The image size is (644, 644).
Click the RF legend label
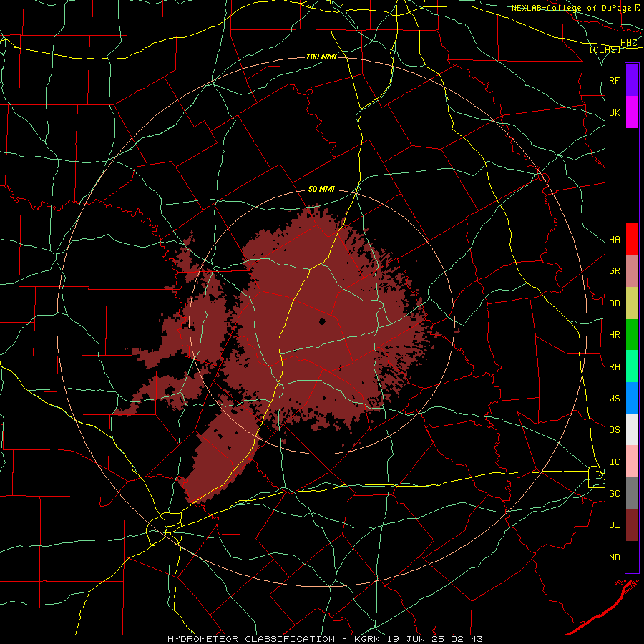tap(614, 80)
